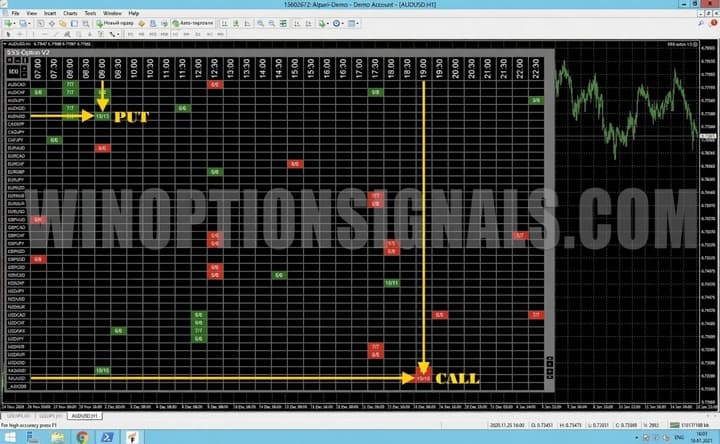Select the arrows drawing tool
720x444 pixels.
[x=112, y=34]
